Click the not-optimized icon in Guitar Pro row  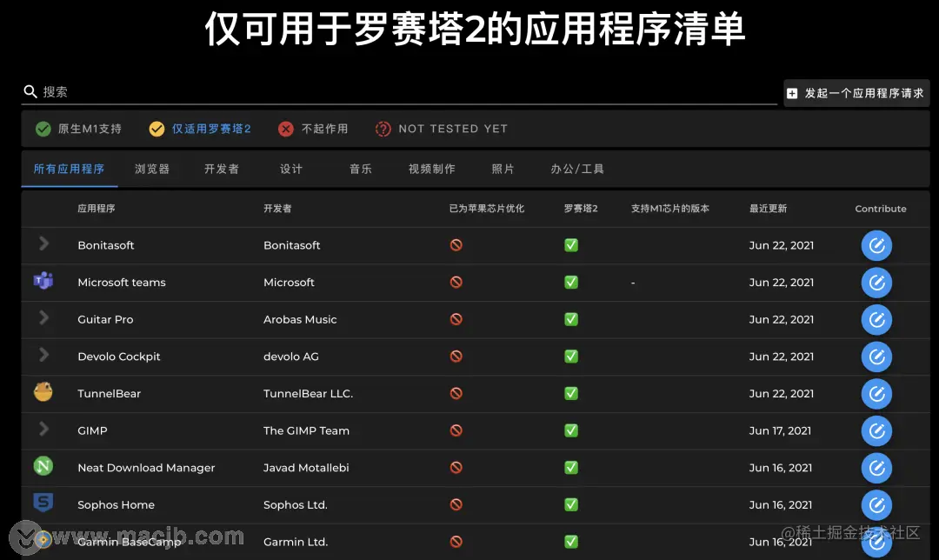pos(456,319)
